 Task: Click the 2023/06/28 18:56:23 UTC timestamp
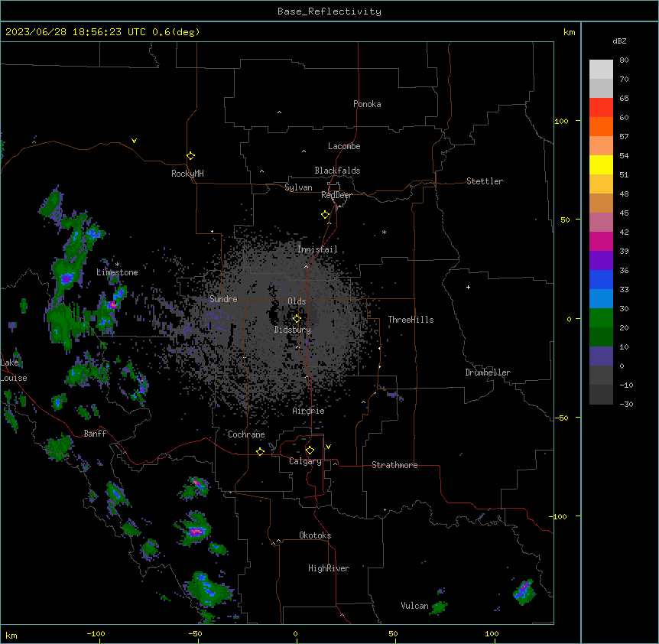(76, 32)
